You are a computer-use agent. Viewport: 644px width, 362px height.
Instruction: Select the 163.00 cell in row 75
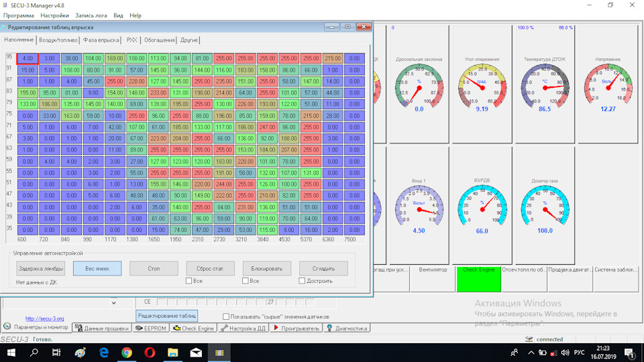[x=71, y=116]
